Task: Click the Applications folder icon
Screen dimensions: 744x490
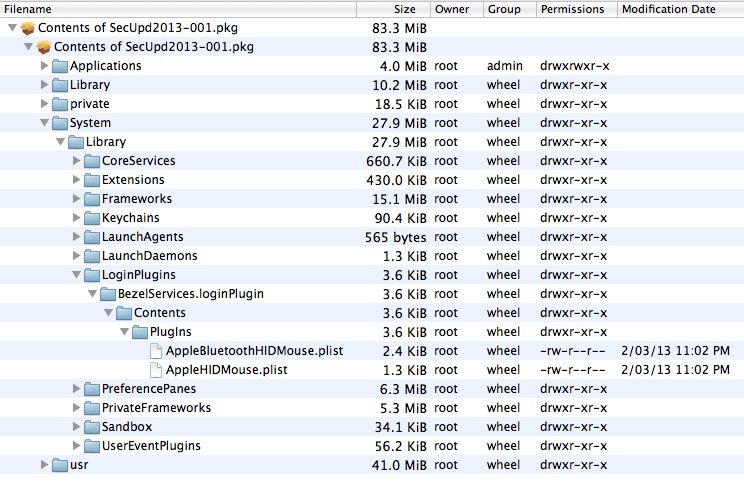Action: [x=60, y=66]
